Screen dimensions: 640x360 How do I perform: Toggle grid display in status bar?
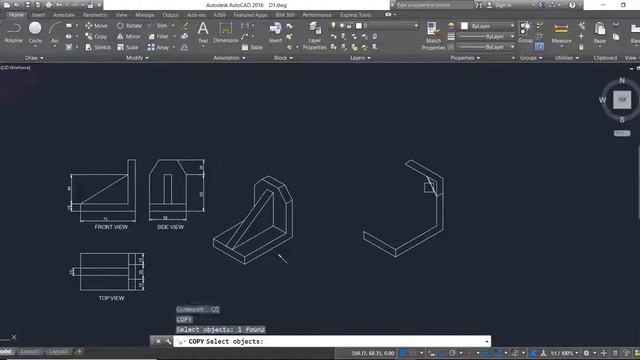tap(403, 353)
